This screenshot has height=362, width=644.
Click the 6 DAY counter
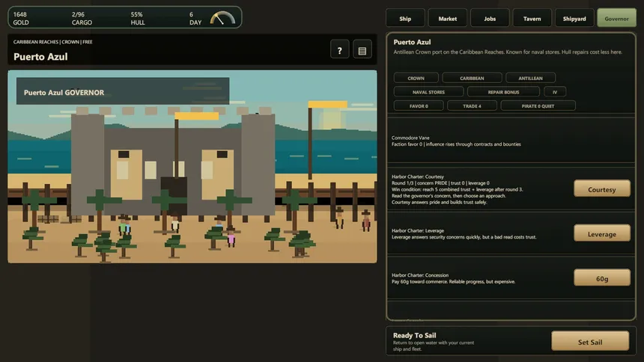click(x=195, y=18)
